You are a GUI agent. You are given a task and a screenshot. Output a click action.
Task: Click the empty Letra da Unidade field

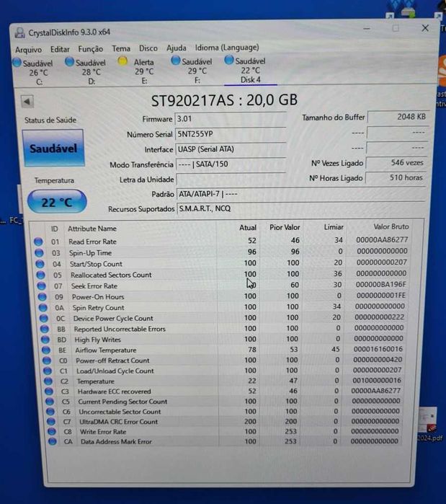(x=231, y=179)
